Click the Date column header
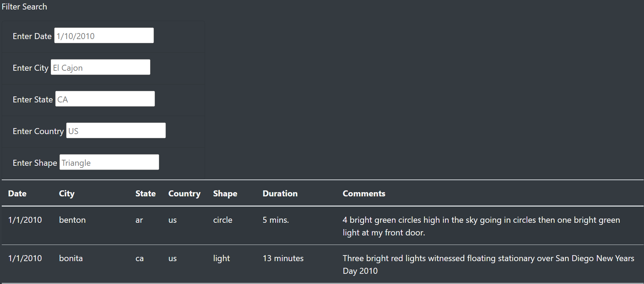This screenshot has height=284, width=644. [x=17, y=193]
